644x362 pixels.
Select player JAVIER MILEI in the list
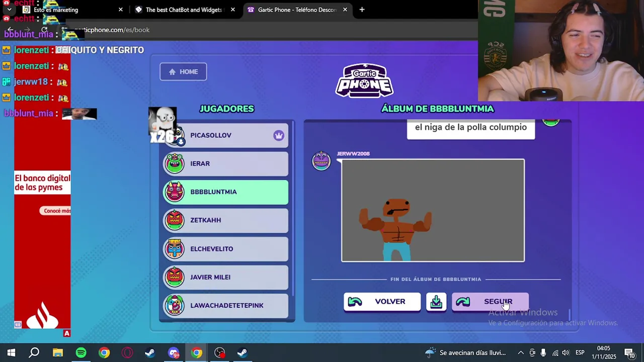pos(226,277)
